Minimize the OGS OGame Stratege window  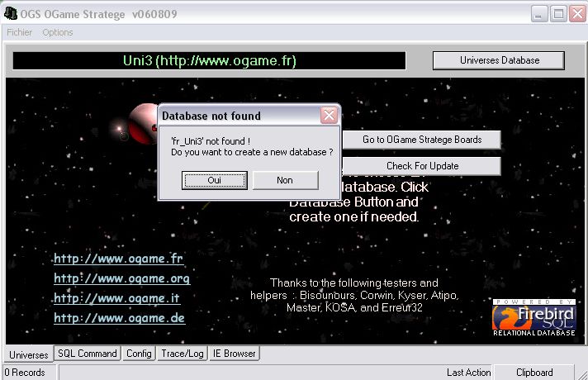point(539,14)
